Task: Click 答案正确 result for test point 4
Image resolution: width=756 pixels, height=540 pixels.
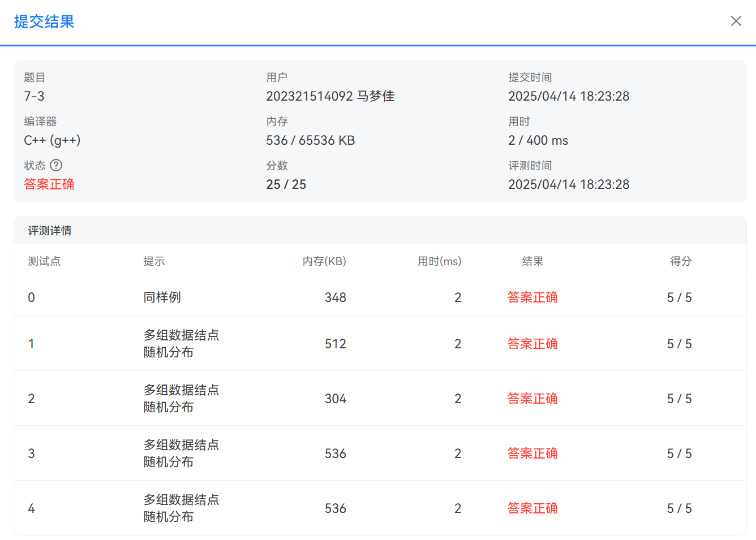Action: [532, 508]
